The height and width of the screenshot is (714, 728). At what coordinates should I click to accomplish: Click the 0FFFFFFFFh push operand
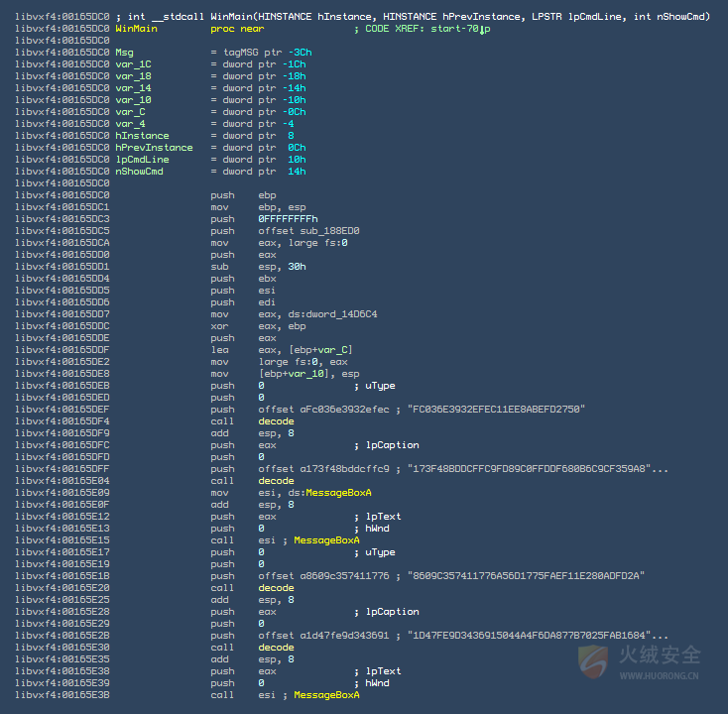point(288,219)
